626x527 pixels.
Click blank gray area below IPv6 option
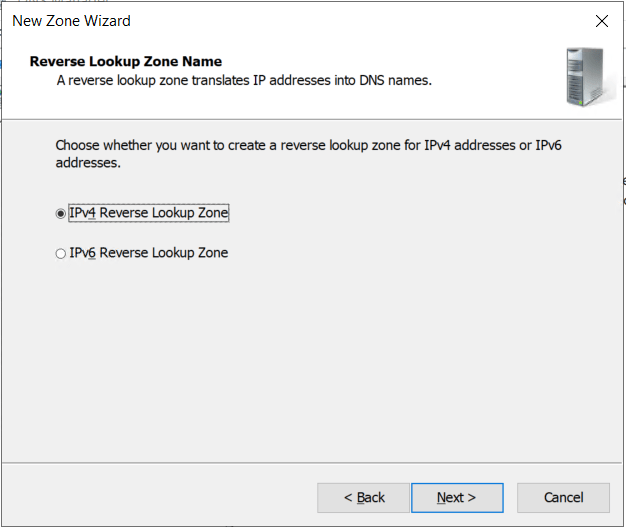coord(310,360)
